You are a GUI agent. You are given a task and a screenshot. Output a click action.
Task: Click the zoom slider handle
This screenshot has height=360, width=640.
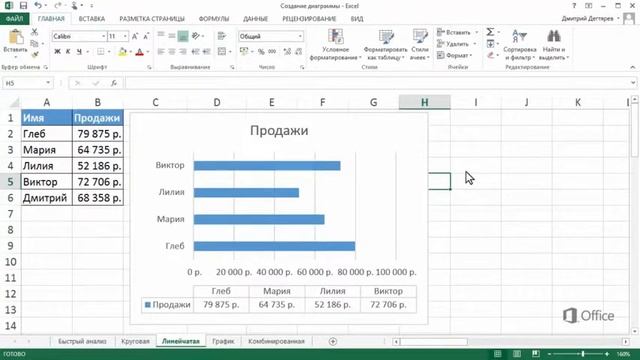pos(583,354)
